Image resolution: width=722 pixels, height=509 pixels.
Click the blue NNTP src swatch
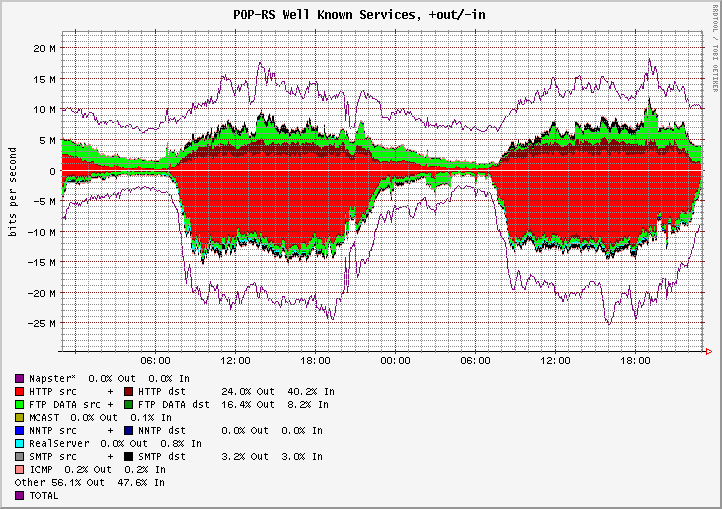(19, 431)
